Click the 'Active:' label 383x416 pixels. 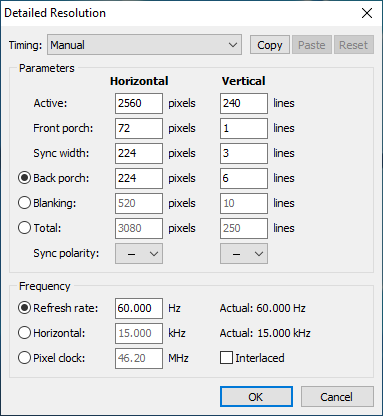pos(50,103)
